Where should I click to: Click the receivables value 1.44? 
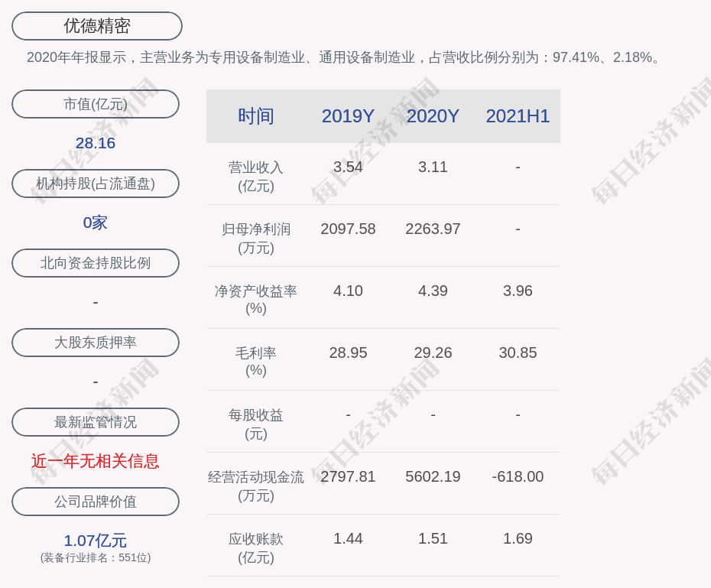point(349,538)
